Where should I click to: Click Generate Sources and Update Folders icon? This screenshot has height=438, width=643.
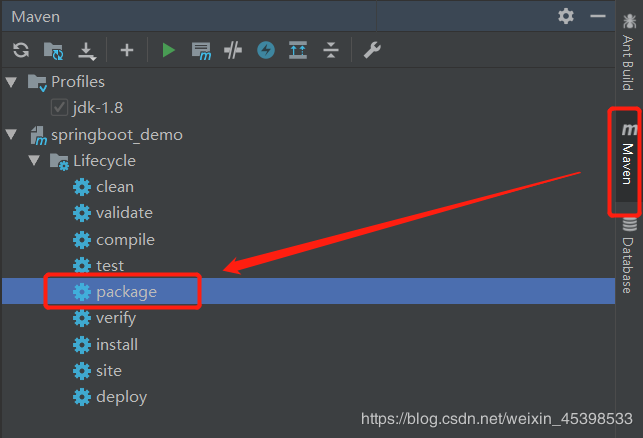click(x=54, y=51)
